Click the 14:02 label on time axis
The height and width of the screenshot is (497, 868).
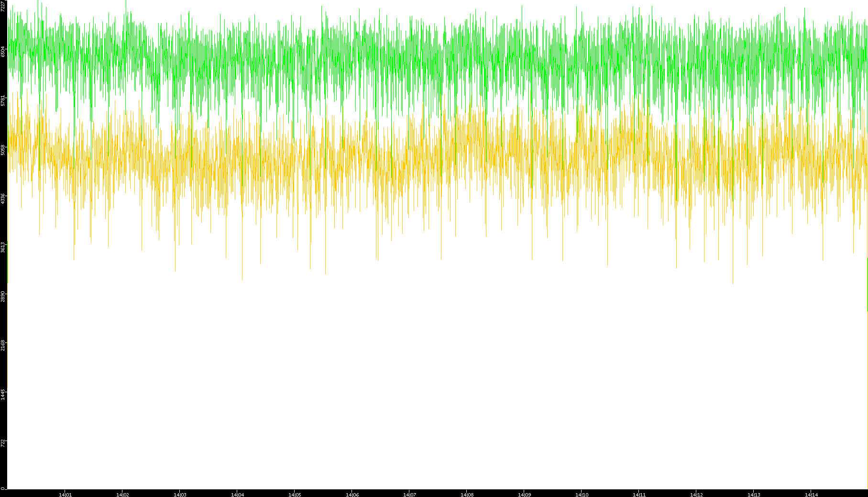click(122, 495)
